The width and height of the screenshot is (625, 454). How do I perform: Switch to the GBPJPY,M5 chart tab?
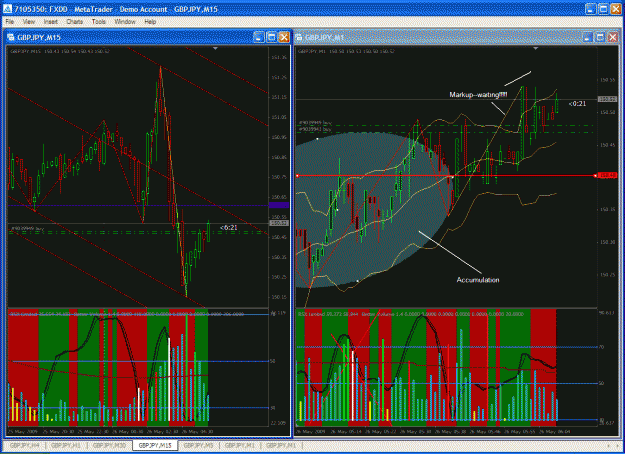(x=198, y=445)
